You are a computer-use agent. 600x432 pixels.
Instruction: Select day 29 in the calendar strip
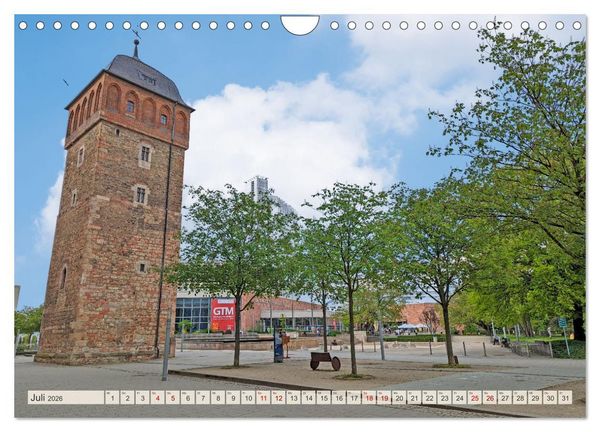[x=535, y=397]
